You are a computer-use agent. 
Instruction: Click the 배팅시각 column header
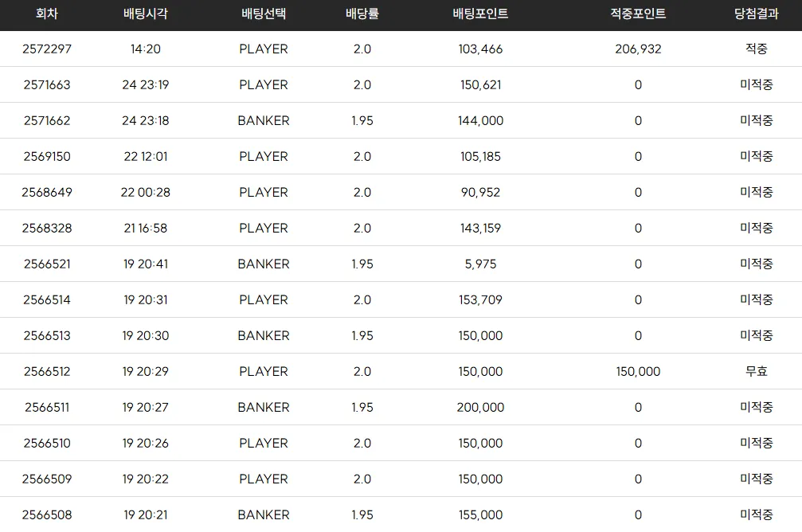[x=145, y=14]
